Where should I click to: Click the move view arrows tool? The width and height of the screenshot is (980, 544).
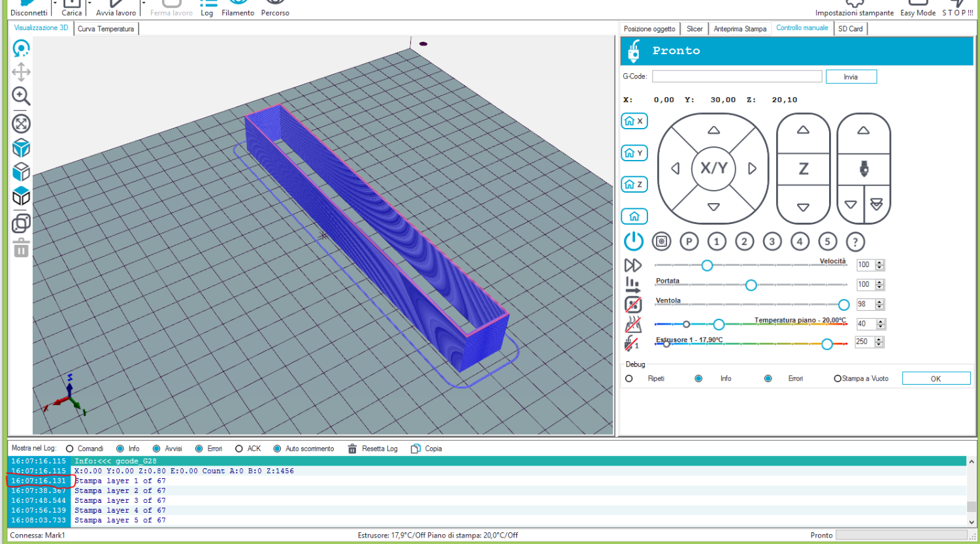coord(21,72)
